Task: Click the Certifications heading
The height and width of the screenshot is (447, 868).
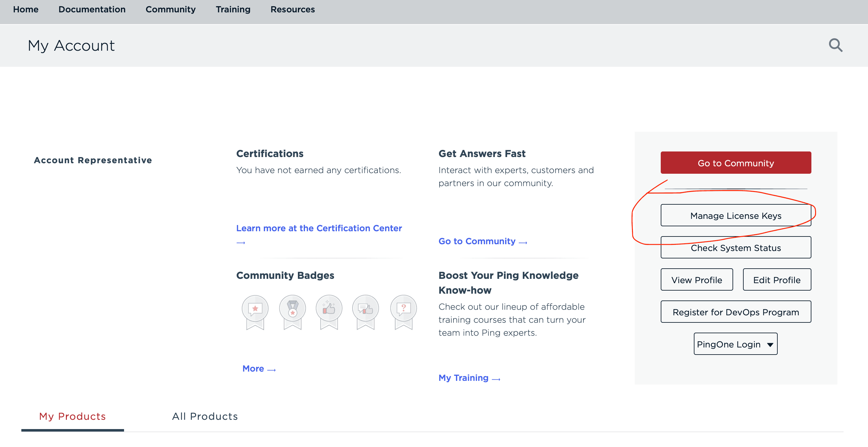Action: 269,154
